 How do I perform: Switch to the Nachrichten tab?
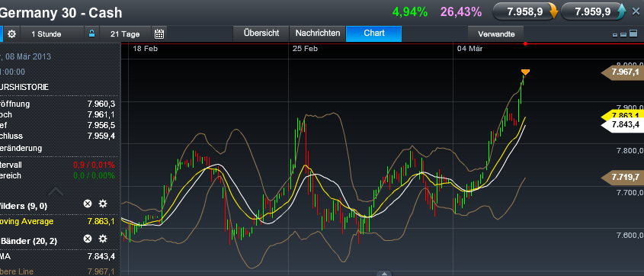(318, 34)
